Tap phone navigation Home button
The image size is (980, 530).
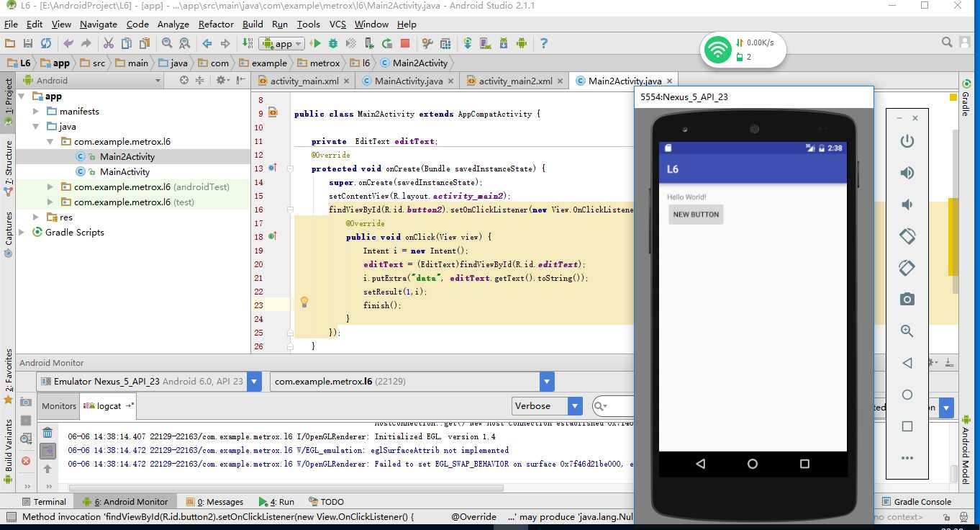click(x=753, y=464)
